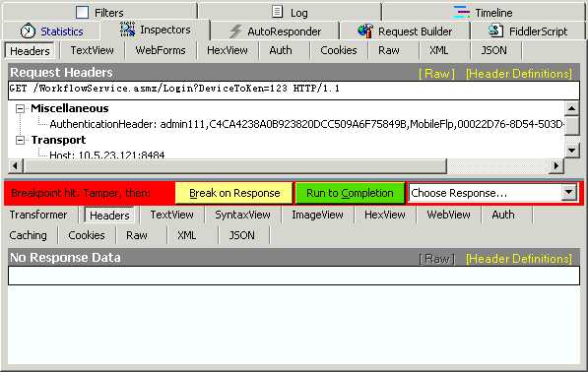Open the response Cookies tab

coord(87,235)
